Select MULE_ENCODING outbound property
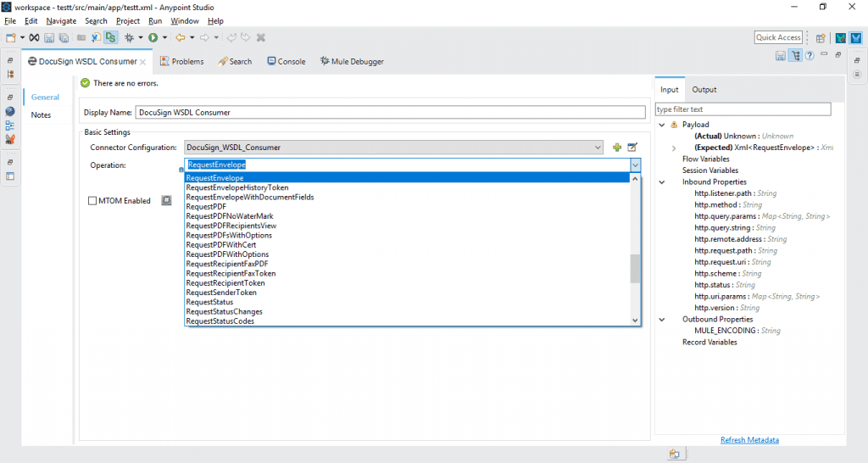This screenshot has width=868, height=463. pyautogui.click(x=737, y=331)
